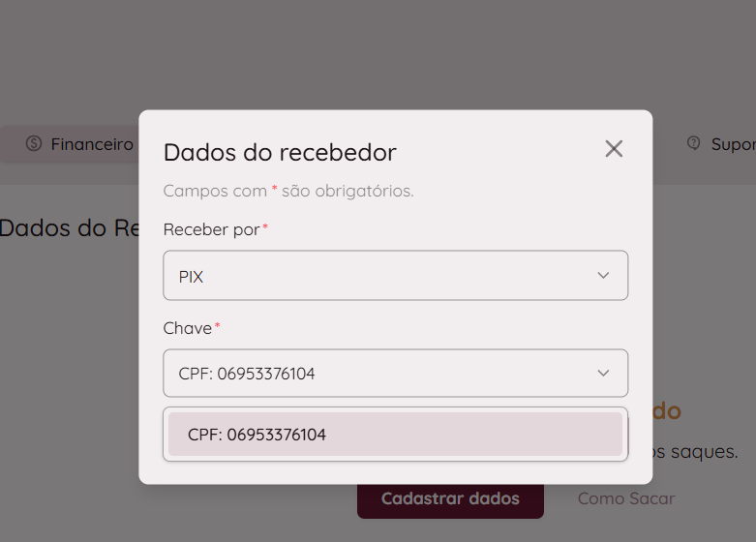Viewport: 756px width, 542px height.
Task: Click the Receber por field label
Action: pos(211,229)
